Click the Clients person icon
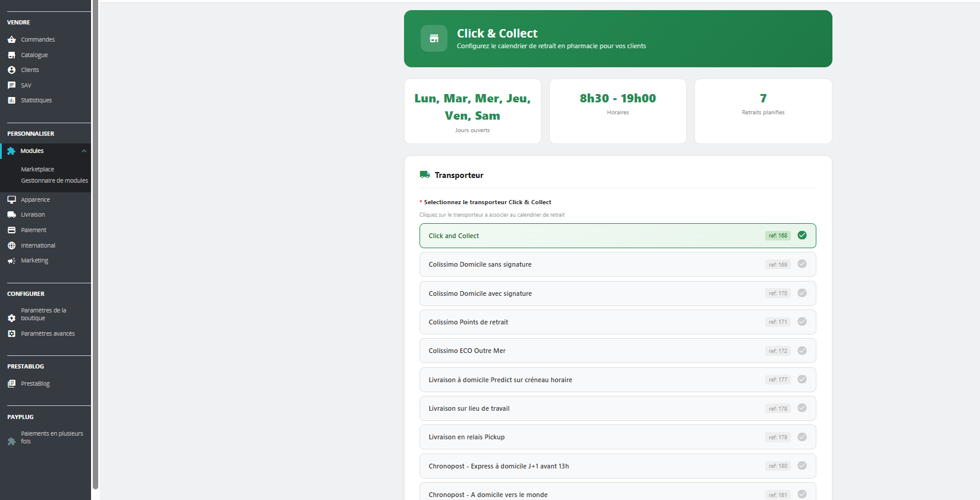980x500 pixels. 11,70
